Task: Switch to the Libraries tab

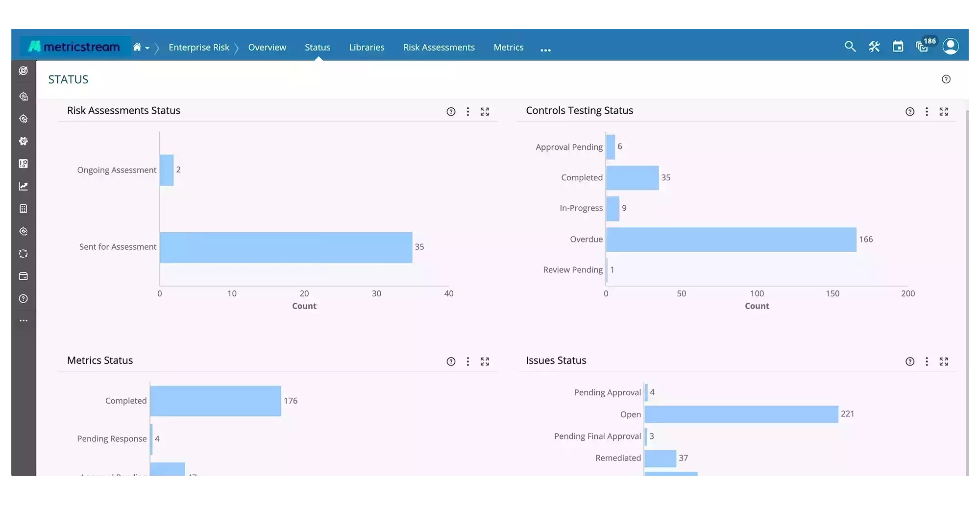Action: (367, 47)
